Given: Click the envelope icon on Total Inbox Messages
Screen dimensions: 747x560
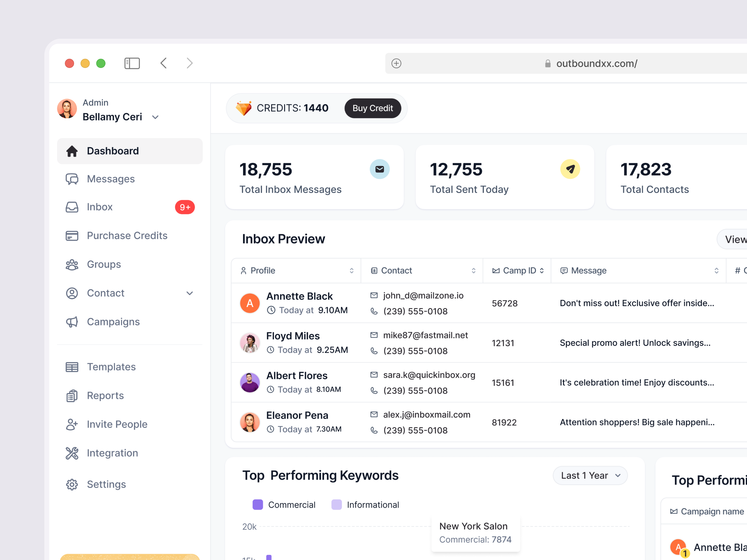Looking at the screenshot, I should (x=380, y=169).
